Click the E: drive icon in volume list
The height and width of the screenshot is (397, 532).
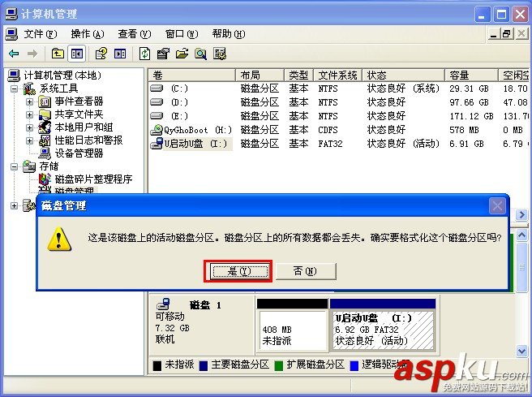coord(157,116)
